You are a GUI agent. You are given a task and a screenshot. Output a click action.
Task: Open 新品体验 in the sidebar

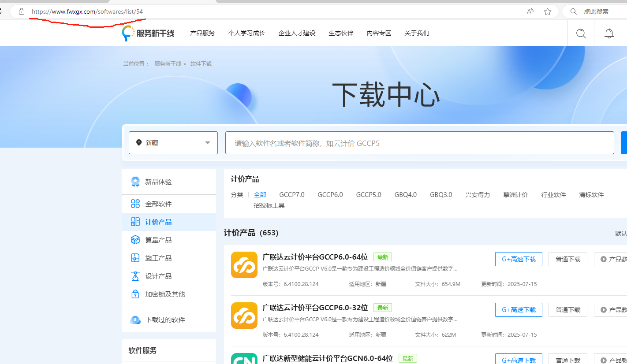169,182
